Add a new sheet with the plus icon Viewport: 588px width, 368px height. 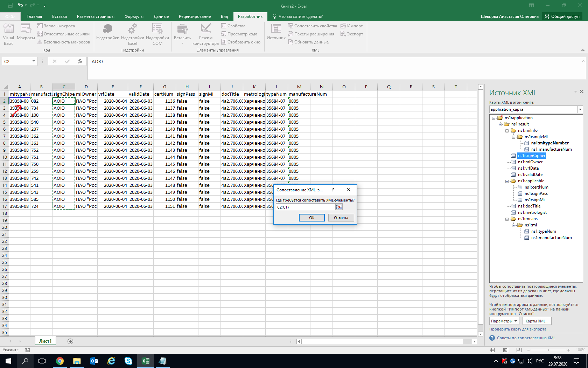coord(70,341)
